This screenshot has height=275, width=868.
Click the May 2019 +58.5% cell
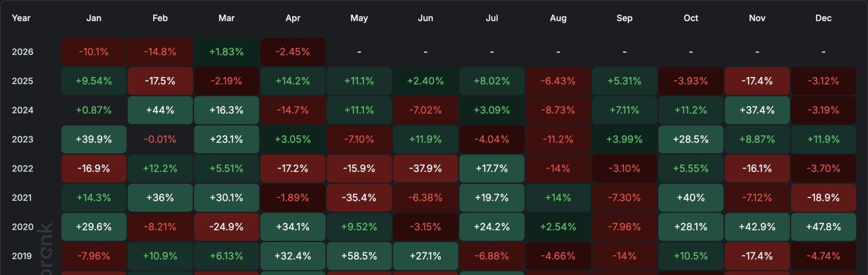[x=359, y=256]
